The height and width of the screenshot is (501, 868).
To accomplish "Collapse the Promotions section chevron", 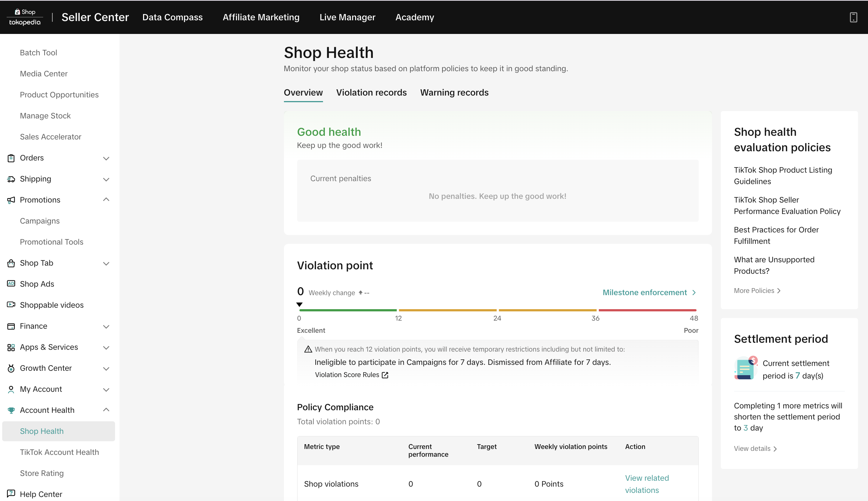I will point(106,200).
